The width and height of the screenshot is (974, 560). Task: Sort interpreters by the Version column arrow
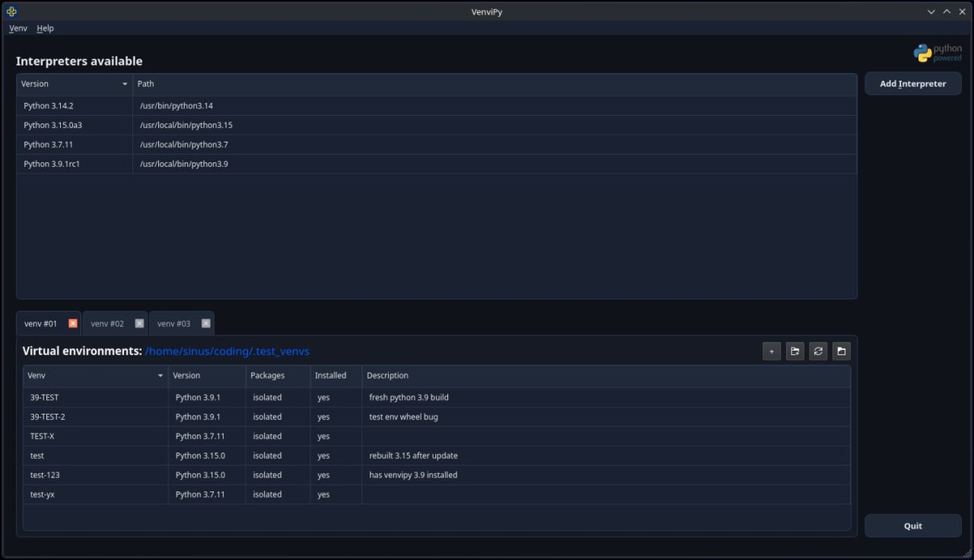tap(125, 84)
